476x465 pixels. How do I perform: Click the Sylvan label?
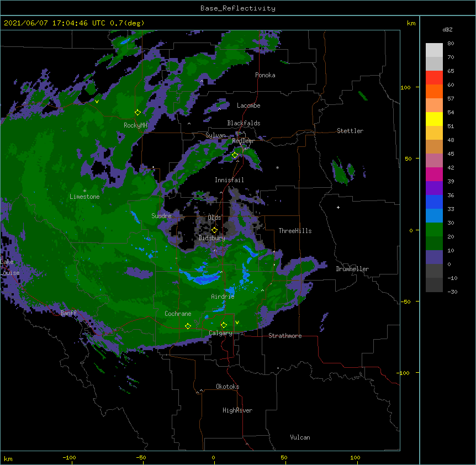coord(215,135)
